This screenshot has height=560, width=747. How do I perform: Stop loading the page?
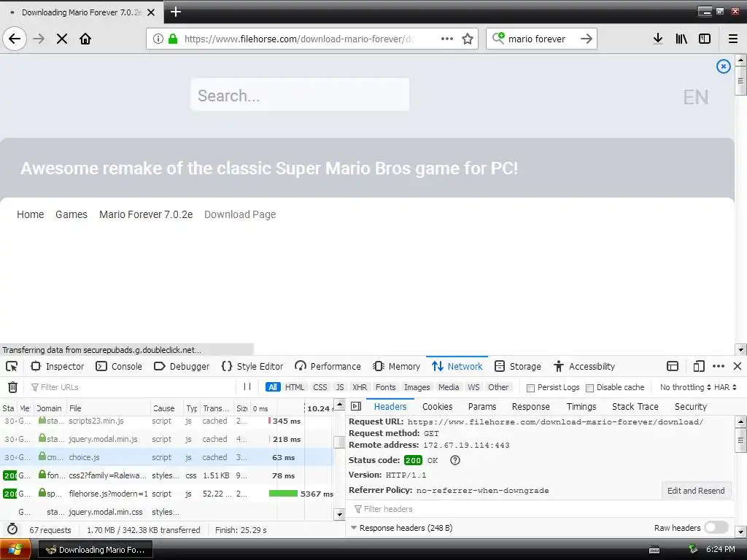pos(62,39)
